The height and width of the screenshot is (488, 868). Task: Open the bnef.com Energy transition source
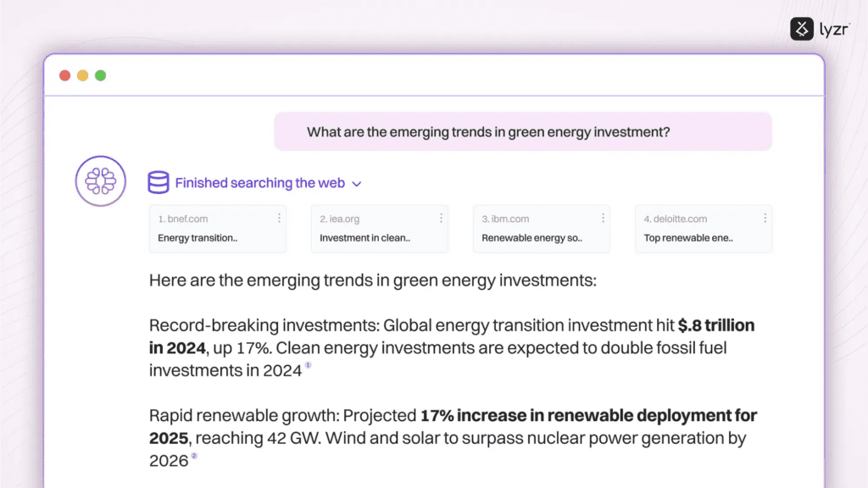(218, 229)
